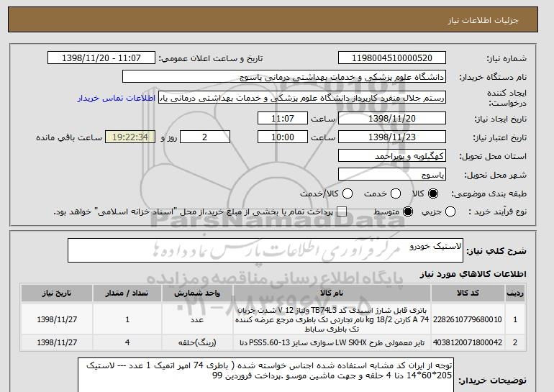This screenshot has height=392, width=554.
Task: Click the need creation date 1398/11/20 field
Action: (x=392, y=118)
